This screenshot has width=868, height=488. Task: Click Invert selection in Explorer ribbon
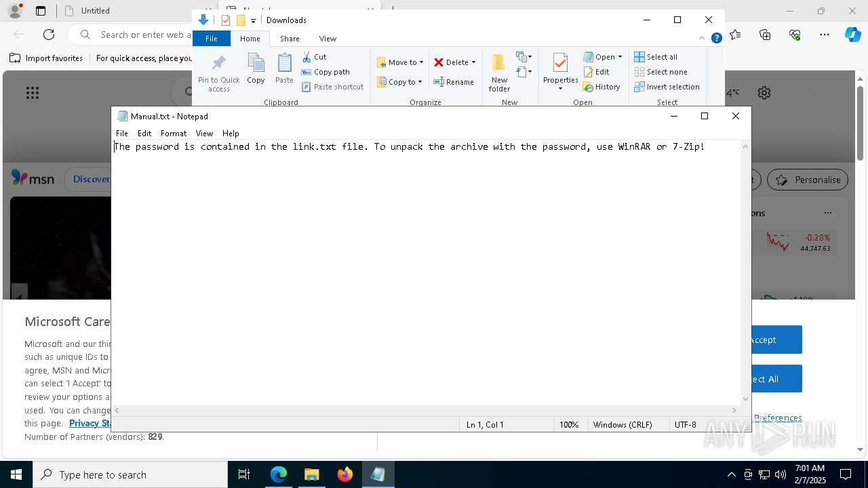[x=667, y=87]
